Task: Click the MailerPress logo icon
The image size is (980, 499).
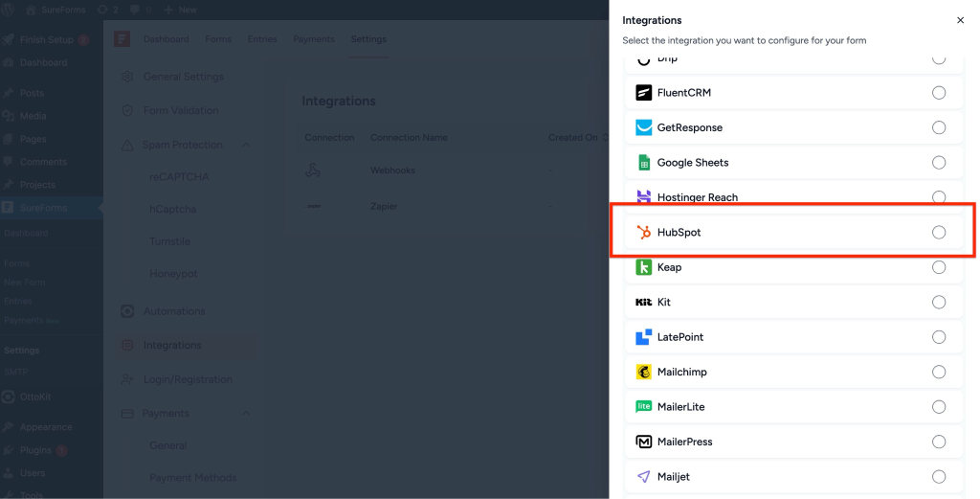Action: [x=643, y=442]
